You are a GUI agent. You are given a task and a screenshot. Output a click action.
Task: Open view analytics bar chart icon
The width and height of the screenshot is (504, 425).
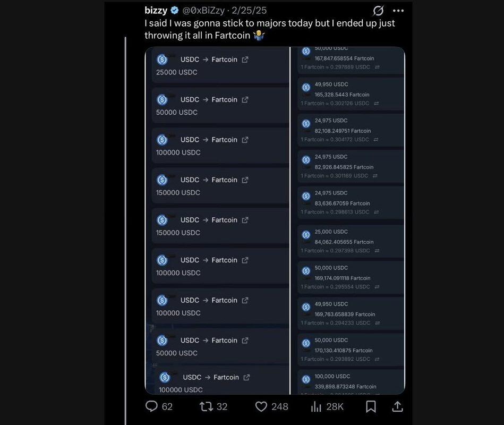tap(317, 406)
